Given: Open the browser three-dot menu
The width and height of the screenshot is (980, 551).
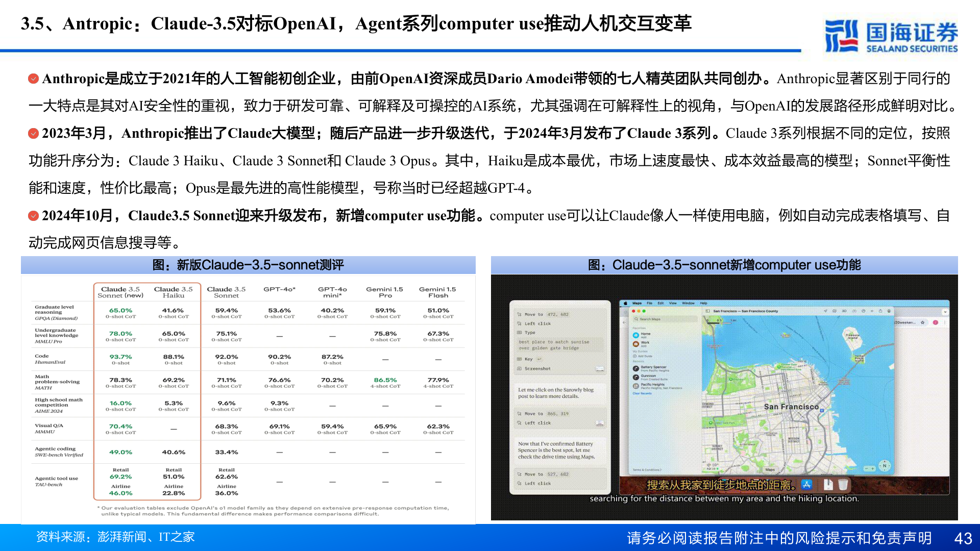Looking at the screenshot, I should click(x=945, y=322).
